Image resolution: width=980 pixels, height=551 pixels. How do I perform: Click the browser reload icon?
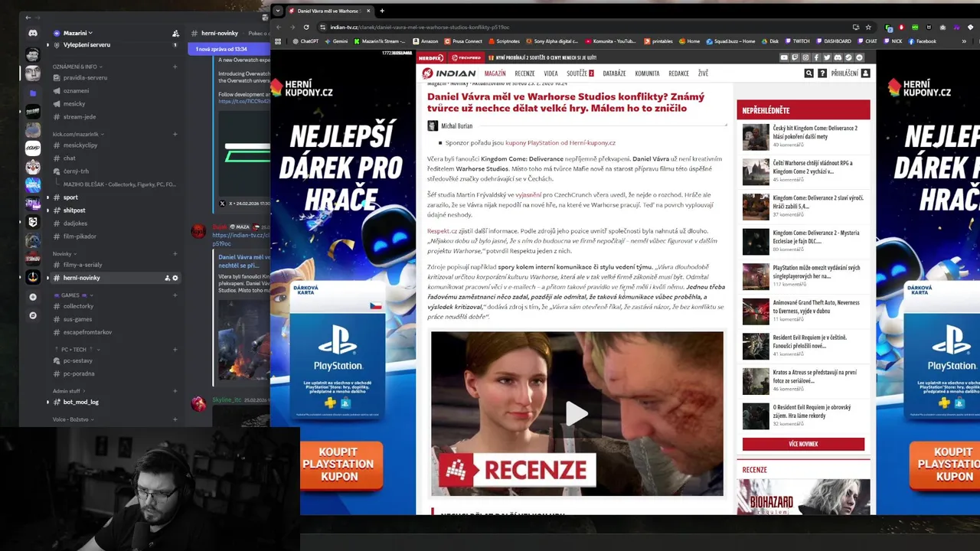(305, 27)
